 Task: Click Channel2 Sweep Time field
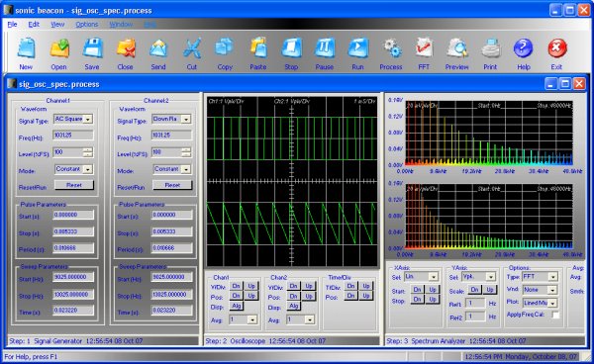[171, 311]
